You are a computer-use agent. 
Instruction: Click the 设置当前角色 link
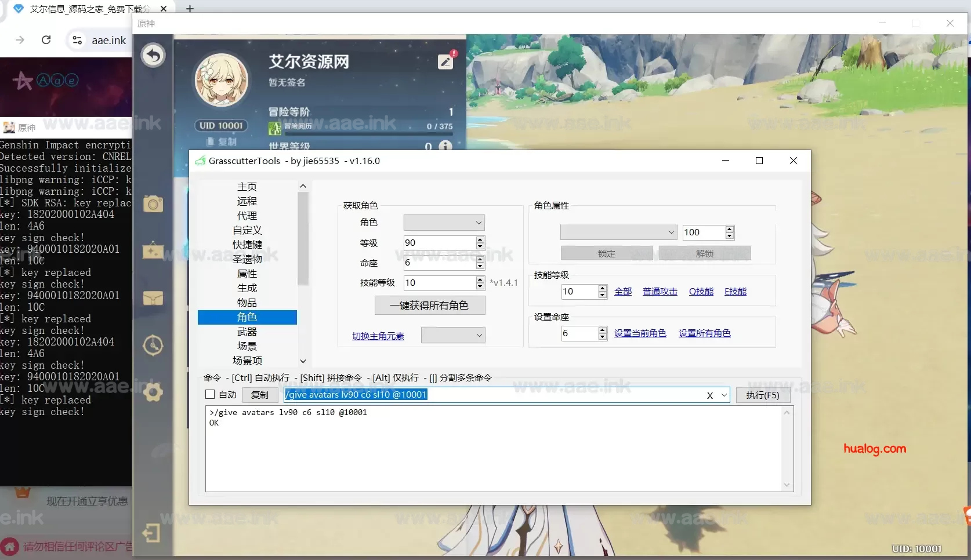[x=640, y=333]
